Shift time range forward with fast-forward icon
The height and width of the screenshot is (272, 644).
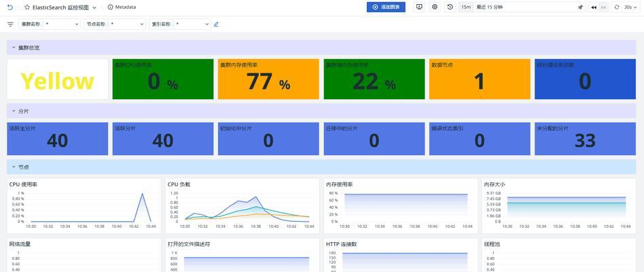(603, 7)
